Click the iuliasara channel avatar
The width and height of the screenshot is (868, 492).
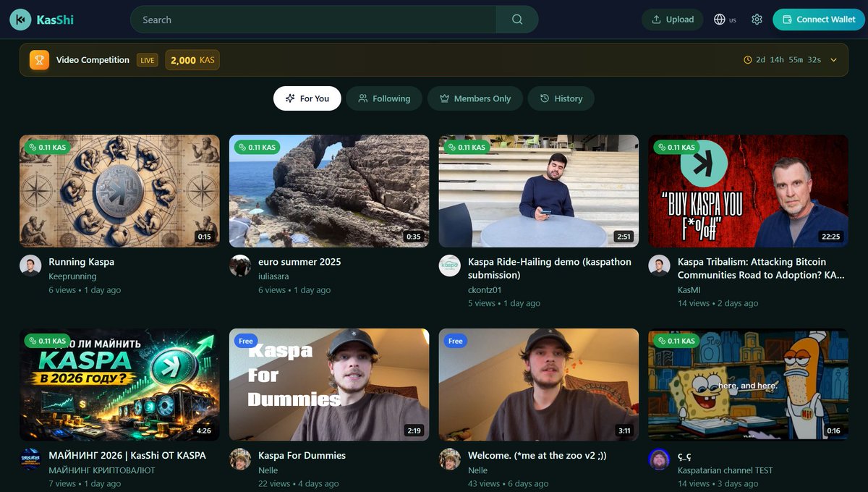240,266
